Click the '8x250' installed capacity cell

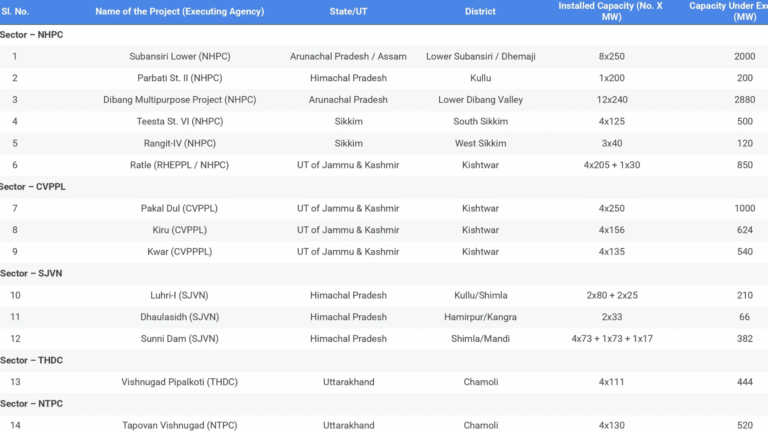point(612,56)
